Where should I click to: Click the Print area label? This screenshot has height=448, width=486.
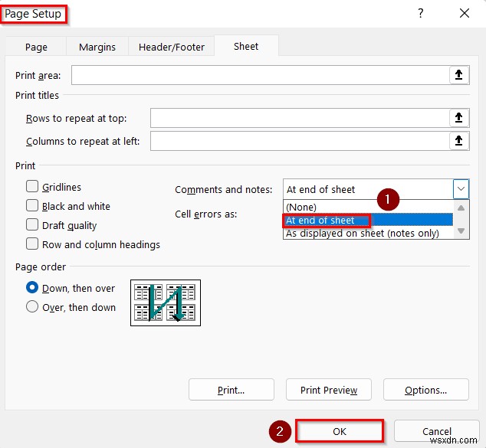coord(38,75)
